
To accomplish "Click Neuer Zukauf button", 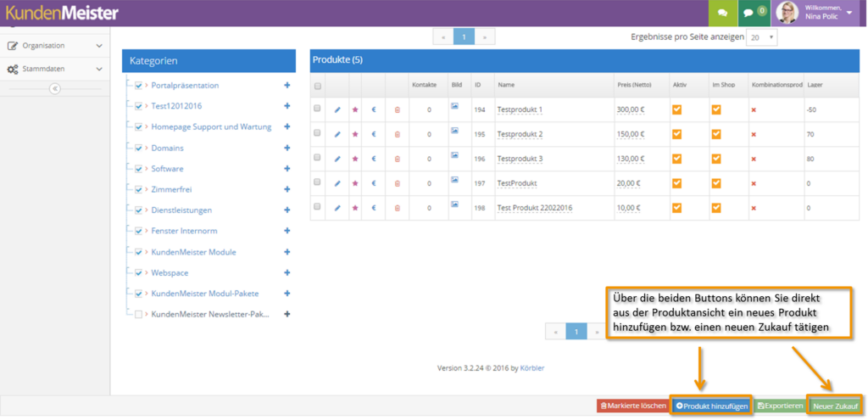I will (x=835, y=406).
